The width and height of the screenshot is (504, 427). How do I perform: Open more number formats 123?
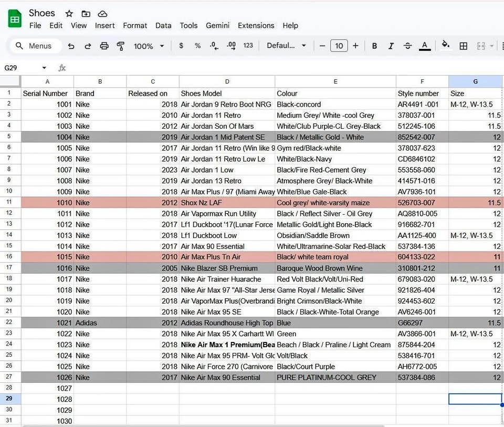(248, 46)
